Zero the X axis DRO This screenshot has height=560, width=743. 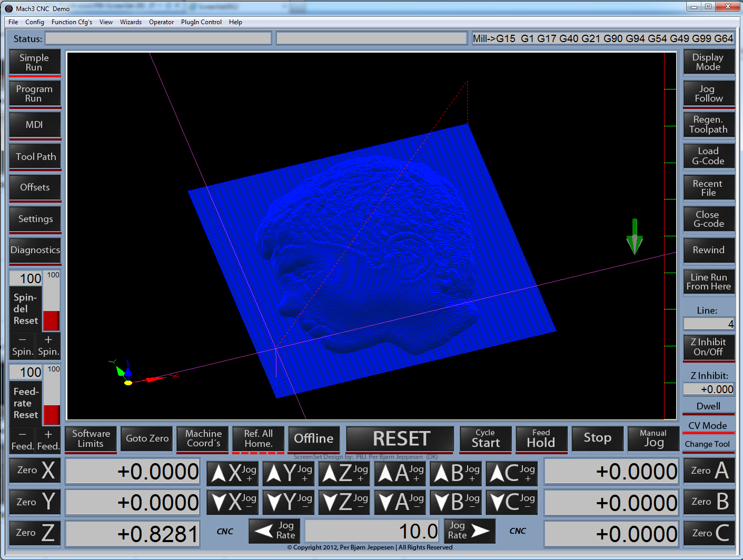(x=35, y=470)
